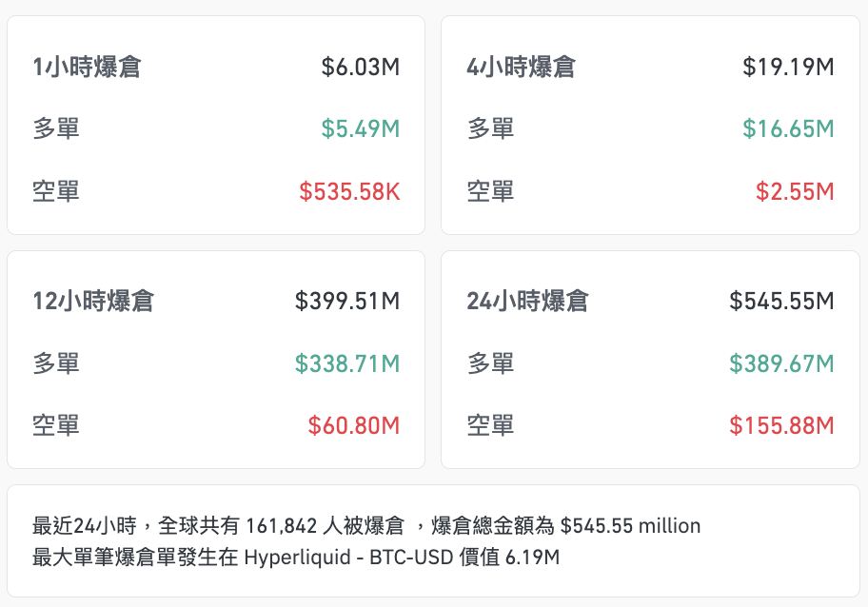Open the 24小時爆倉 card heading
This screenshot has width=868, height=607.
point(527,302)
